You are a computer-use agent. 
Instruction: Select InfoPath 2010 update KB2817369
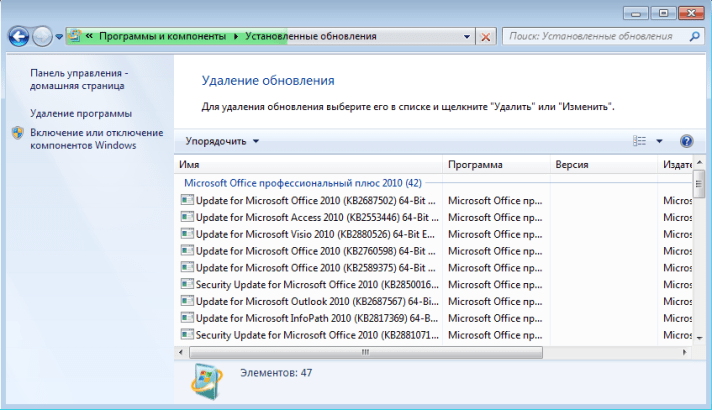(x=316, y=318)
